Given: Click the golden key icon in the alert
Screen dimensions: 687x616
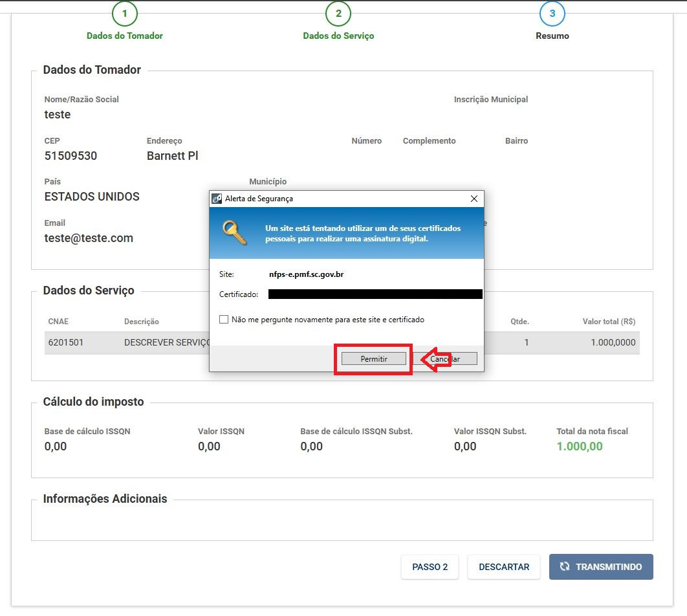Looking at the screenshot, I should pyautogui.click(x=234, y=232).
